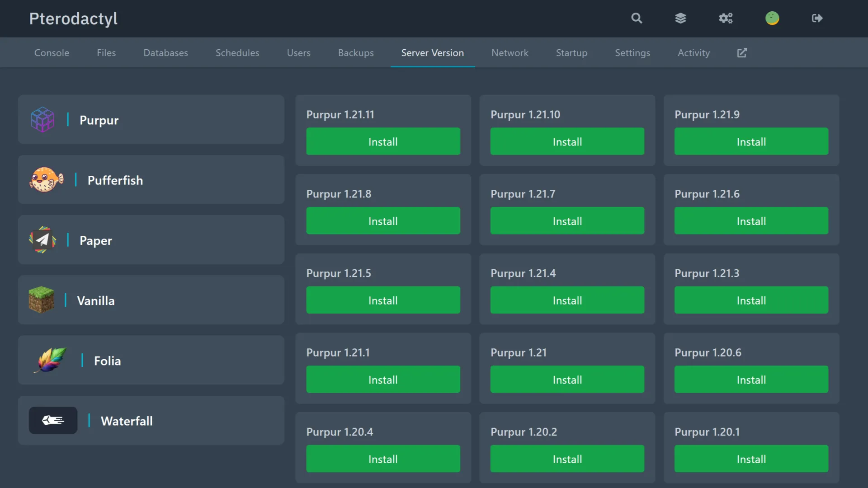
Task: Open admin settings gears icon
Action: 726,18
